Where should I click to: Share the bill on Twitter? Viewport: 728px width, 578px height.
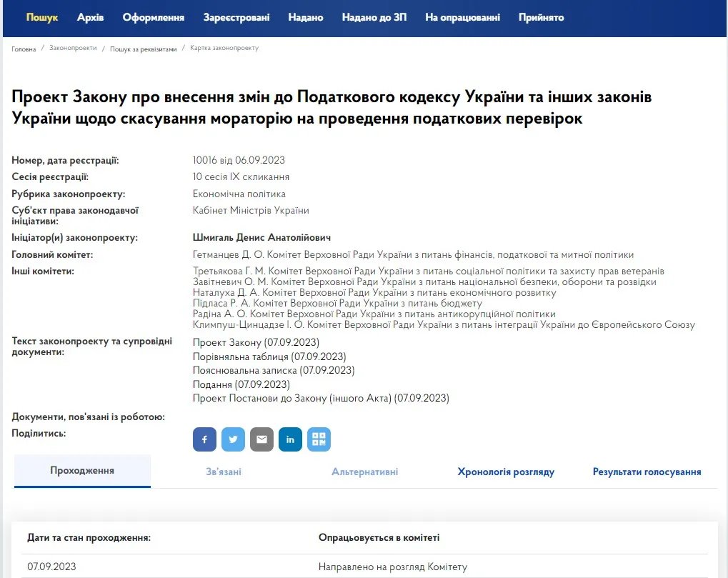[233, 439]
